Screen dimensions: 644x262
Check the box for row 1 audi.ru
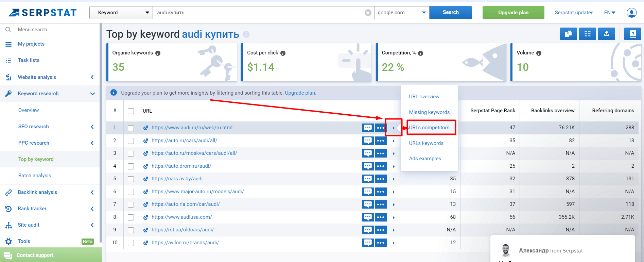click(131, 128)
